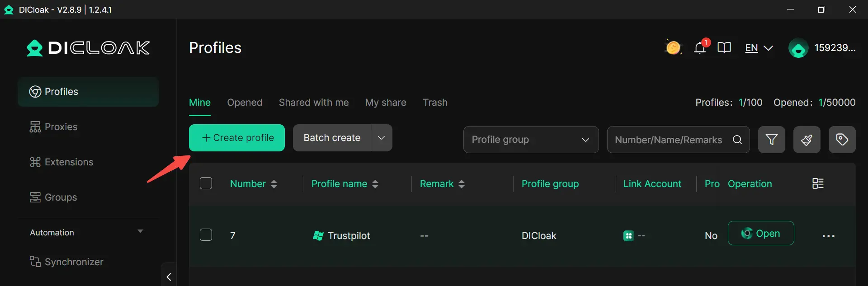868x286 pixels.
Task: Open the Profile group dropdown filter
Action: tap(531, 140)
